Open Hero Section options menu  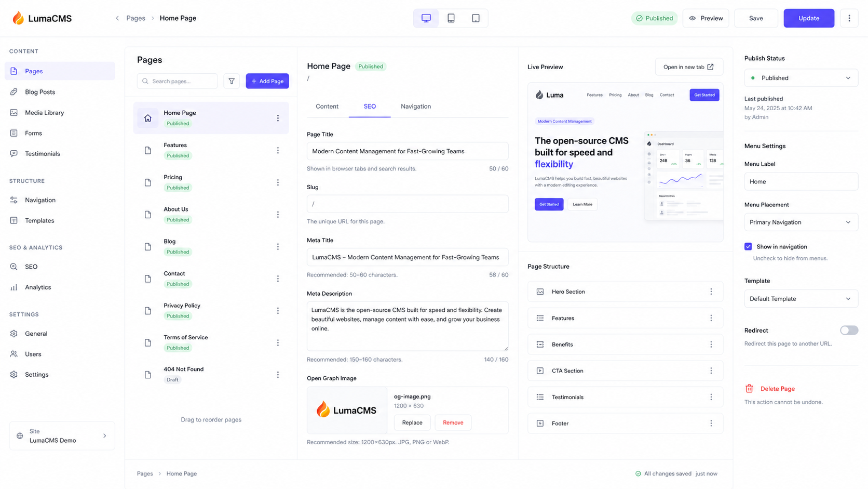click(711, 292)
